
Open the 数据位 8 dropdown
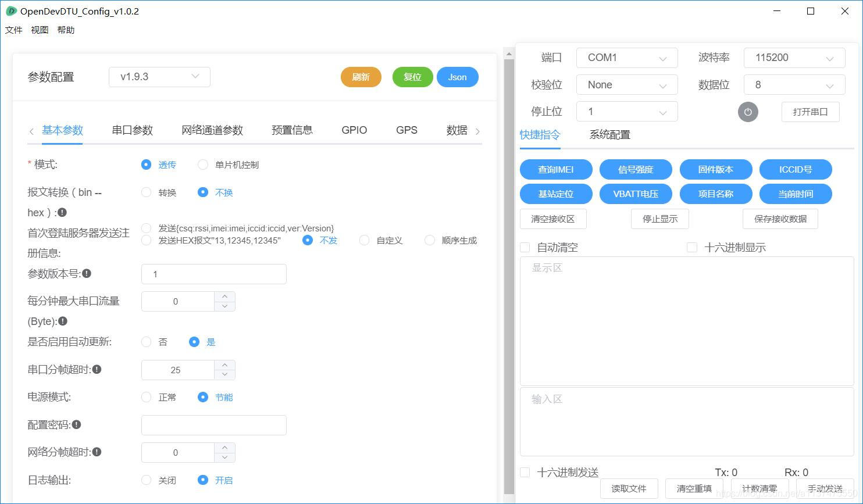[x=794, y=85]
